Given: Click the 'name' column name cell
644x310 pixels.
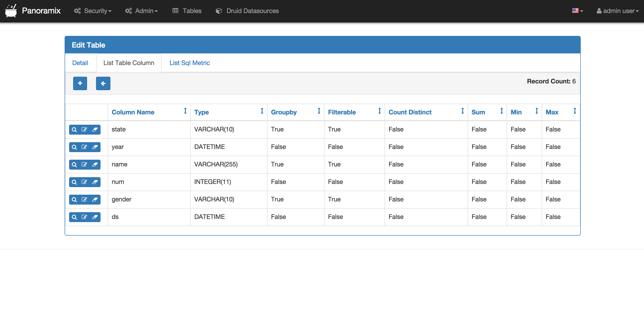Looking at the screenshot, I should pyautogui.click(x=149, y=164).
